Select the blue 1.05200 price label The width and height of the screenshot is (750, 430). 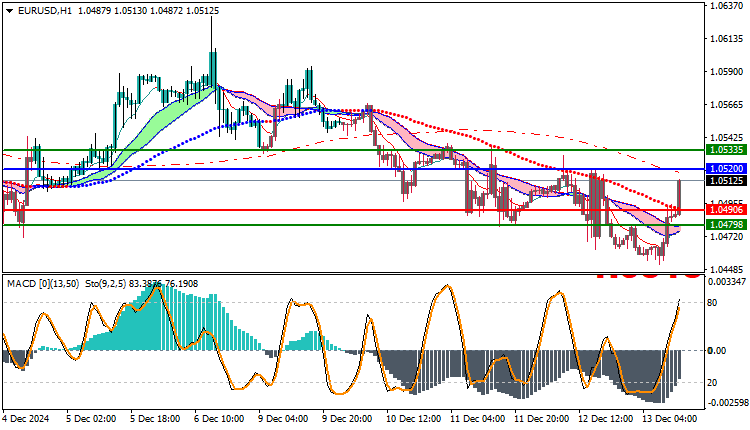tap(726, 168)
